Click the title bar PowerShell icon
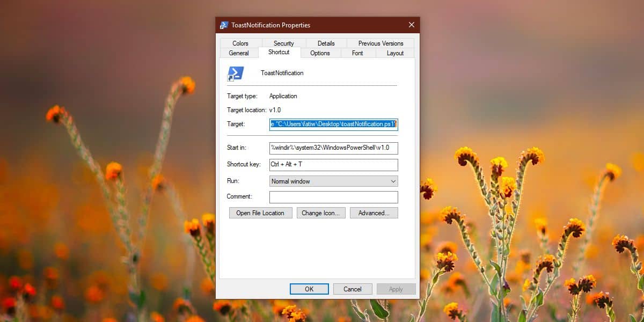 224,25
